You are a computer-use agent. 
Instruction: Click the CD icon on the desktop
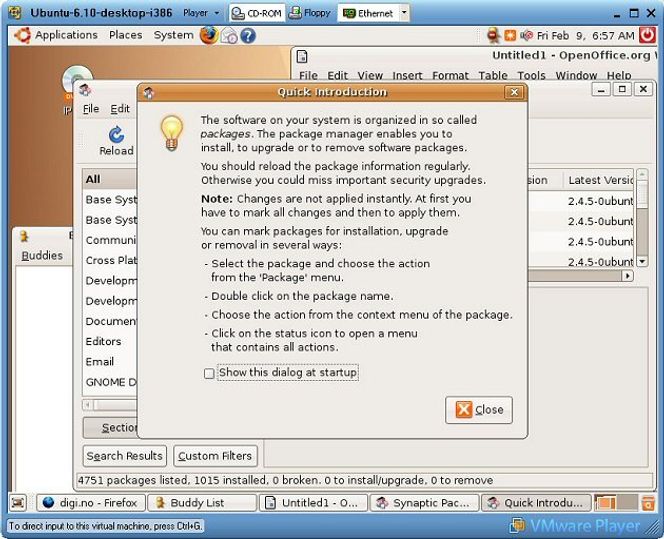(x=77, y=78)
